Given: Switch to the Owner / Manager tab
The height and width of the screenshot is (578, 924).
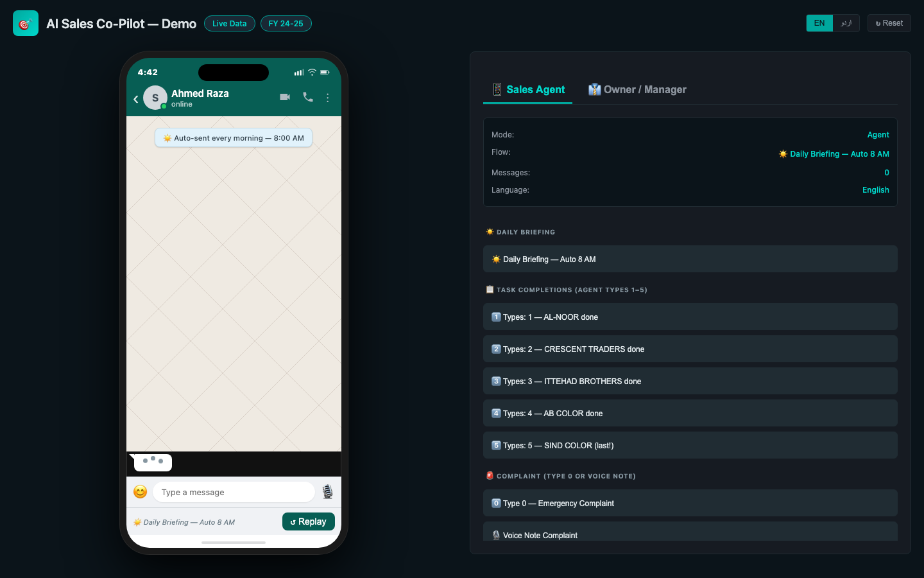Looking at the screenshot, I should [637, 90].
